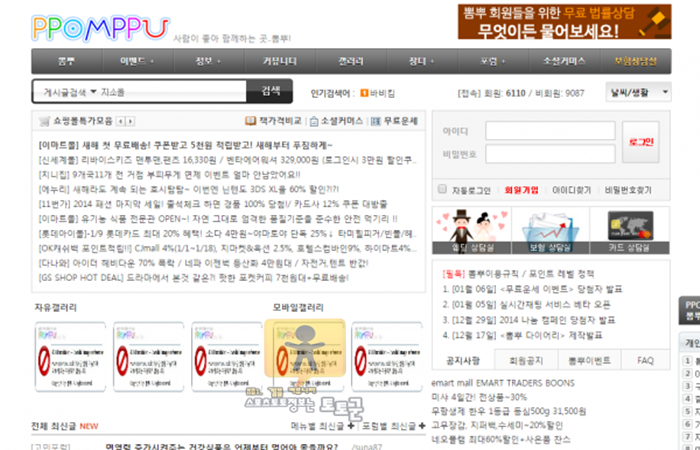Screen dimensions: 700x450
Task: Click the 아이디 input field
Action: [550, 131]
